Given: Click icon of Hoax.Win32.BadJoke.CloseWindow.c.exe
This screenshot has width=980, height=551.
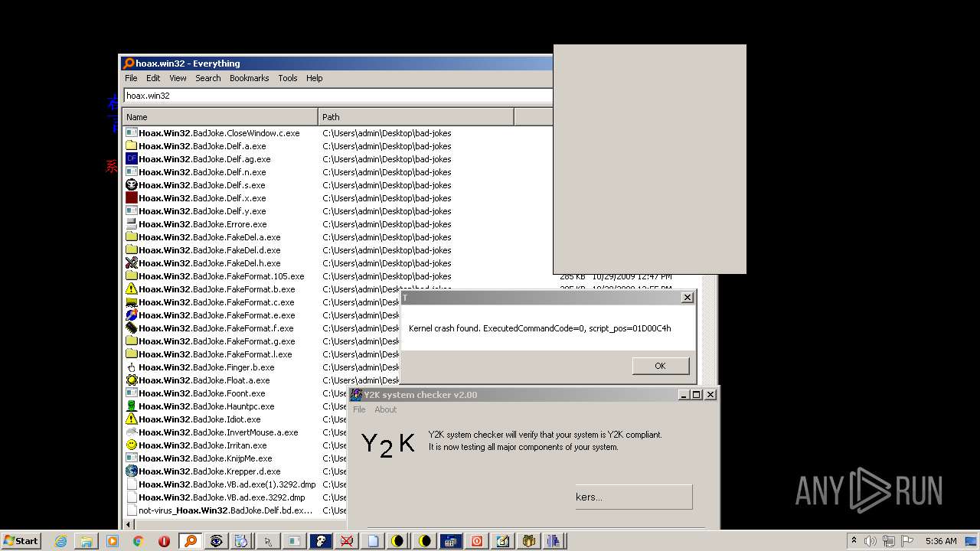Looking at the screenshot, I should pos(131,133).
